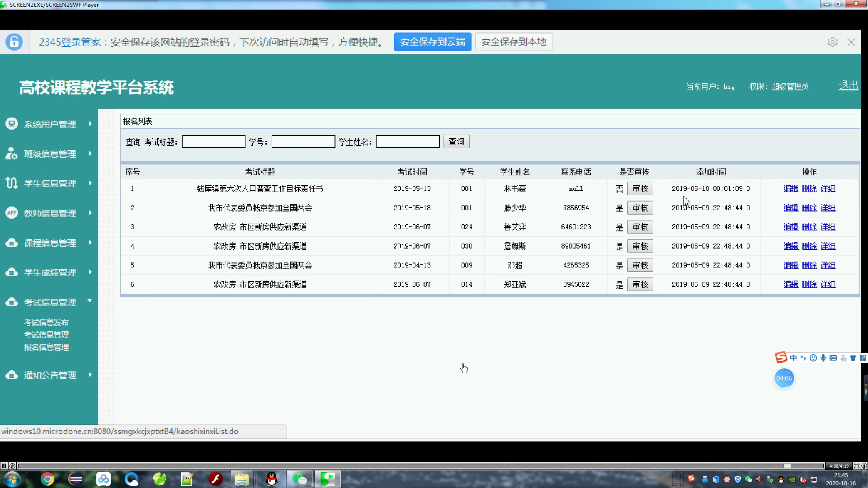Expand 课程信息管理 menu arrow
The image size is (868, 488).
pos(90,242)
